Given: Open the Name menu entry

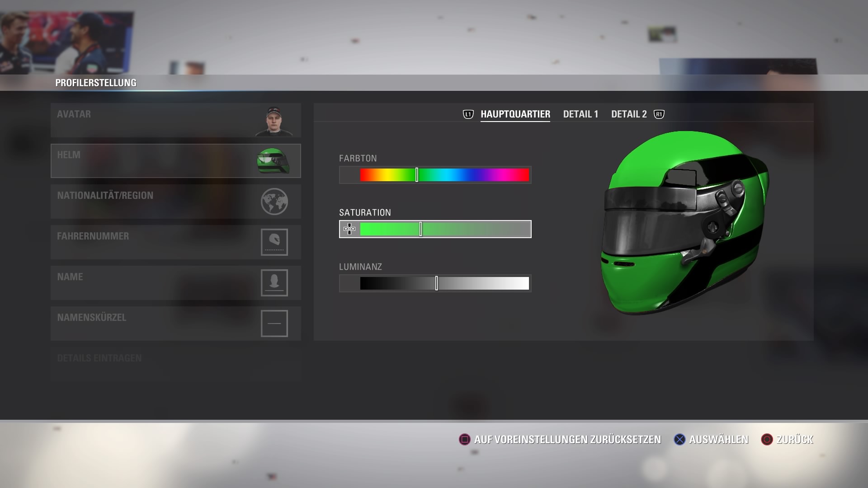Looking at the screenshot, I should (176, 283).
